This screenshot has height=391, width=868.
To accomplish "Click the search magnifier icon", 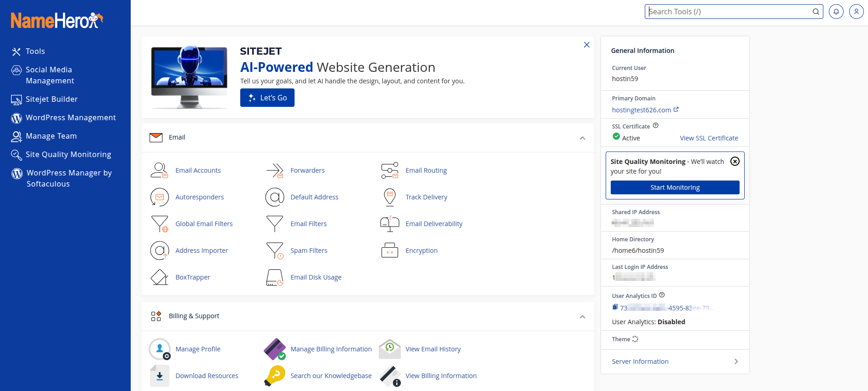I will pyautogui.click(x=816, y=12).
